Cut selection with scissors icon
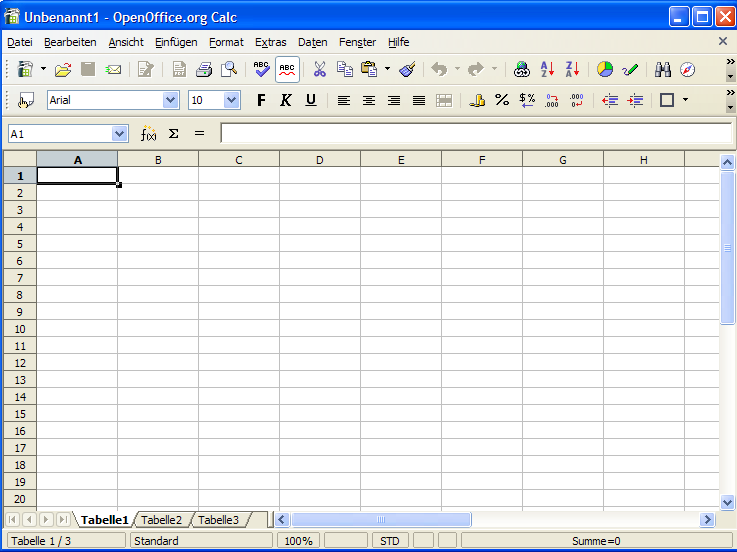 tap(320, 70)
